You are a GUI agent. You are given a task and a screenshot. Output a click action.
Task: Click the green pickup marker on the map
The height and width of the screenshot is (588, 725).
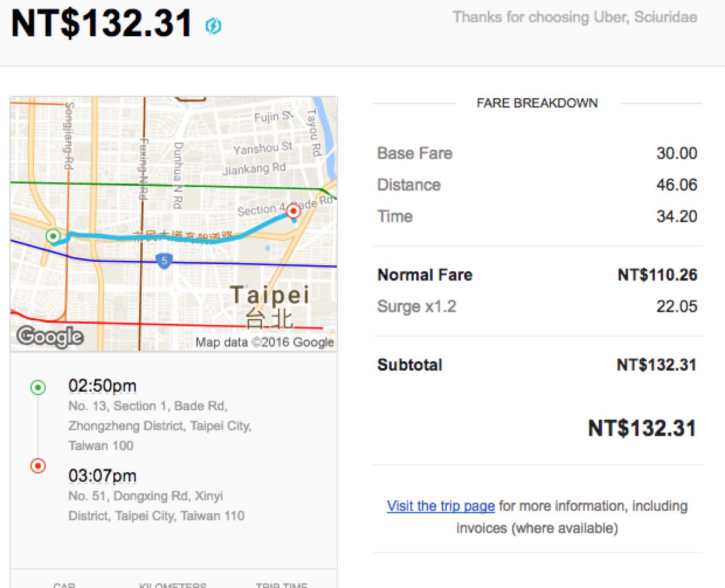tap(53, 236)
